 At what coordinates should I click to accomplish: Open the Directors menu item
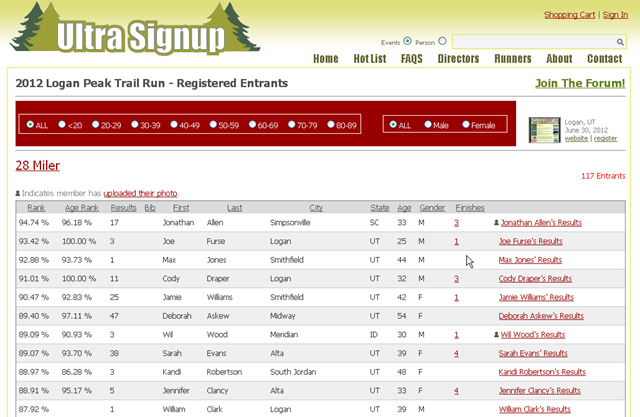[x=458, y=59]
